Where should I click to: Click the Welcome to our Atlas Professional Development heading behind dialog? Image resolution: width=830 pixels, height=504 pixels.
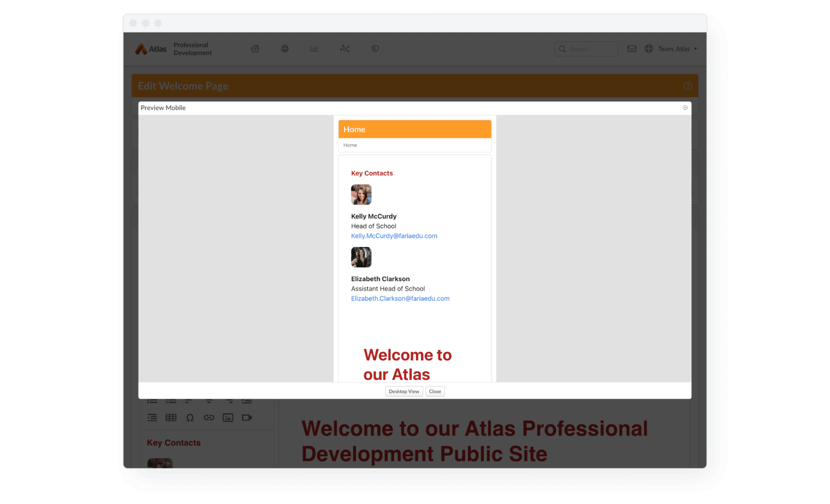[x=474, y=441]
